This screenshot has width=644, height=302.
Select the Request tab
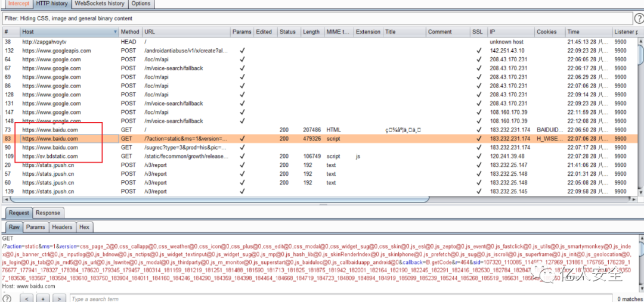pyautogui.click(x=19, y=213)
